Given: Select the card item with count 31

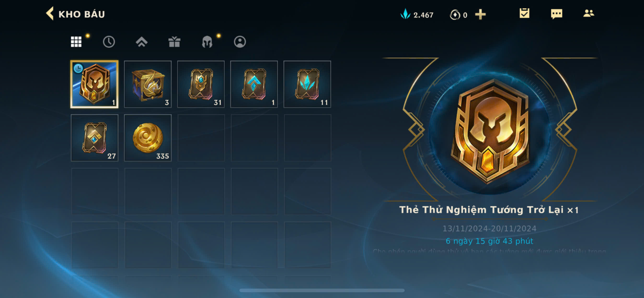Looking at the screenshot, I should click(201, 84).
